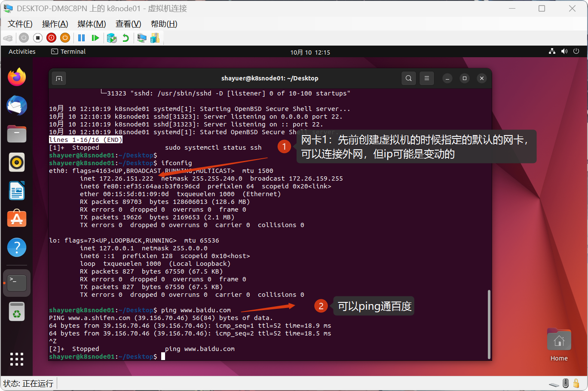588x391 pixels.
Task: Maximize the terminal window
Action: pos(465,78)
